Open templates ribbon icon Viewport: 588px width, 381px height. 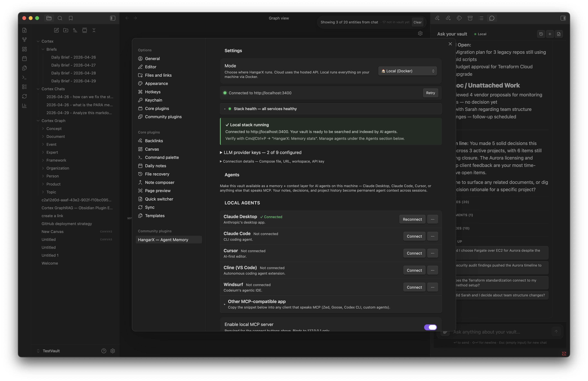[x=25, y=68]
